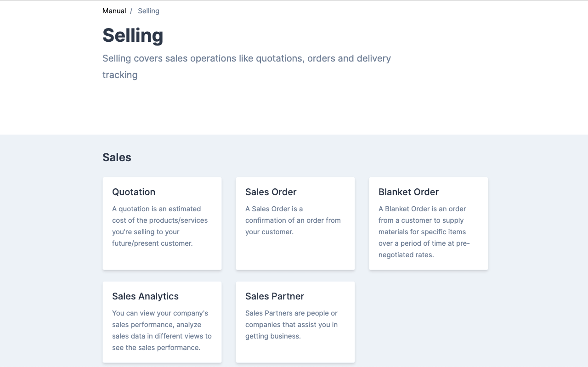Open the Blanket Order documentation card

(428, 224)
